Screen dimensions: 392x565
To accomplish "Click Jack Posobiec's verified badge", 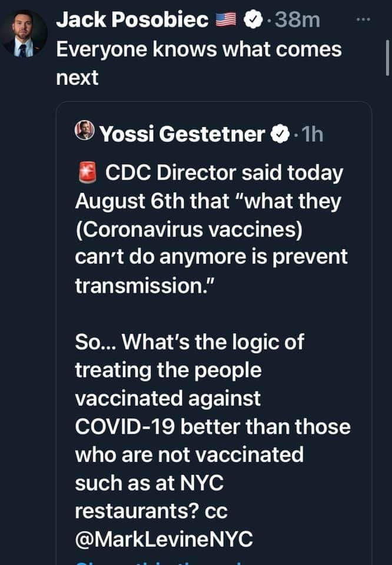I will [252, 21].
